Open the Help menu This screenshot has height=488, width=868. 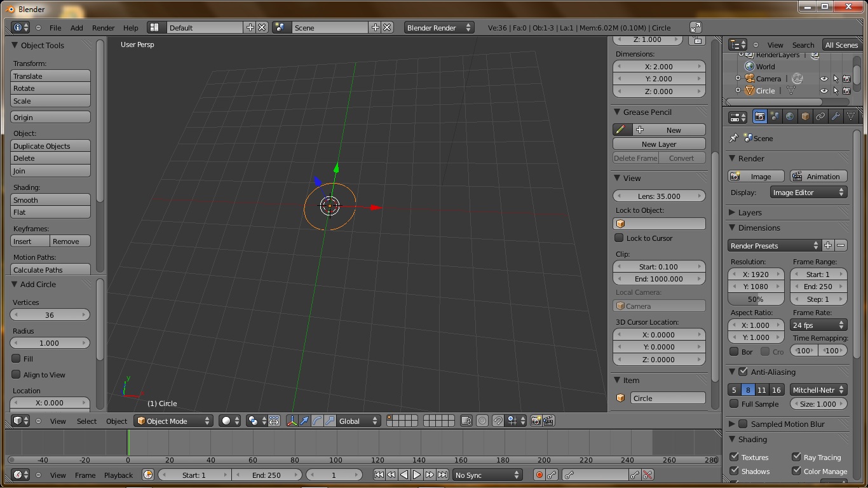[x=130, y=27]
